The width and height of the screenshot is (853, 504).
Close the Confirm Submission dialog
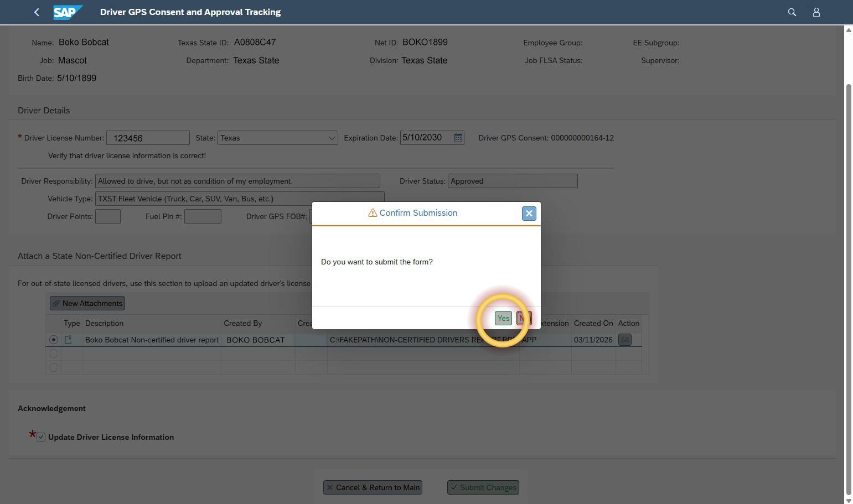(529, 213)
